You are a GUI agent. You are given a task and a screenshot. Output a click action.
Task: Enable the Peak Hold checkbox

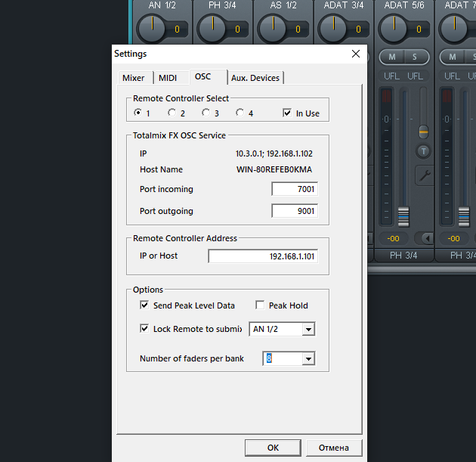(260, 305)
